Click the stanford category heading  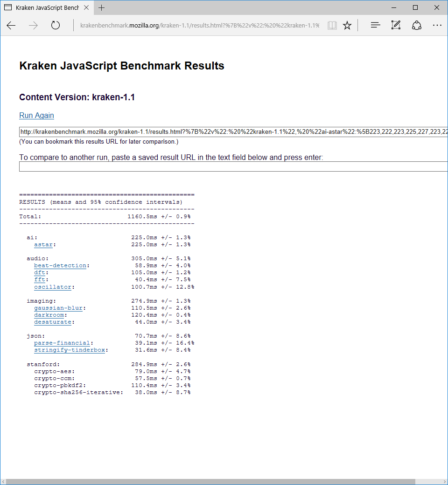(x=43, y=364)
